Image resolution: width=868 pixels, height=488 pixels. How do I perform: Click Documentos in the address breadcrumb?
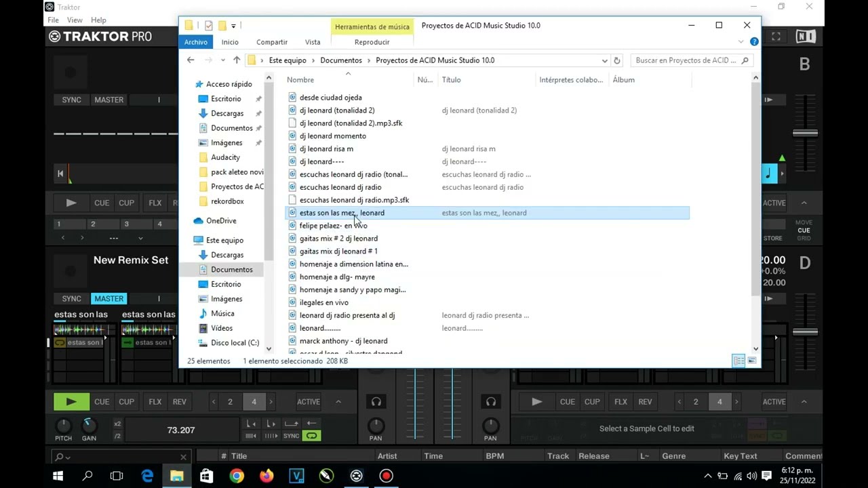pos(341,60)
